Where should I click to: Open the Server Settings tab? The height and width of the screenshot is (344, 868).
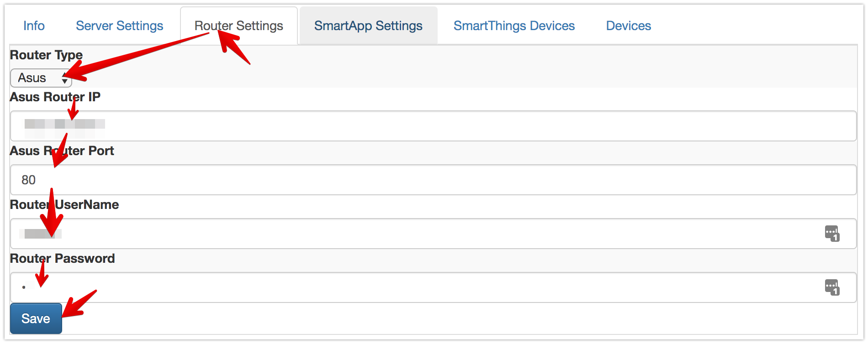pyautogui.click(x=119, y=26)
